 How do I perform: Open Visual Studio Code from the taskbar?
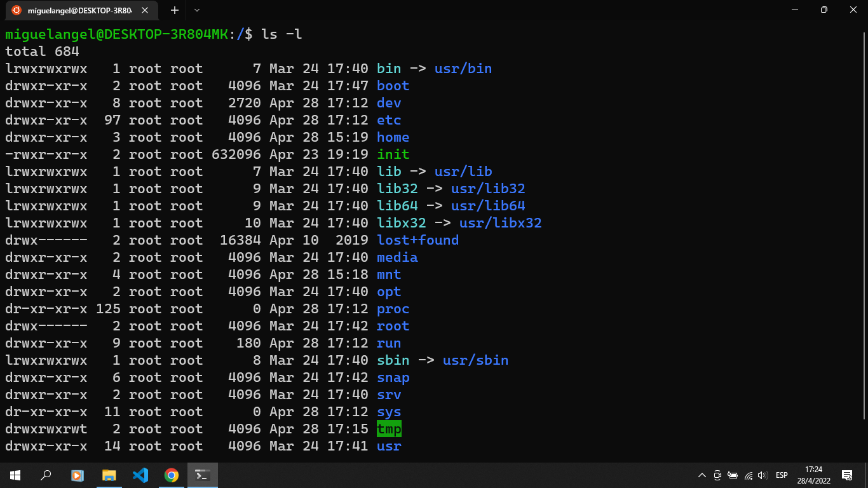[140, 475]
